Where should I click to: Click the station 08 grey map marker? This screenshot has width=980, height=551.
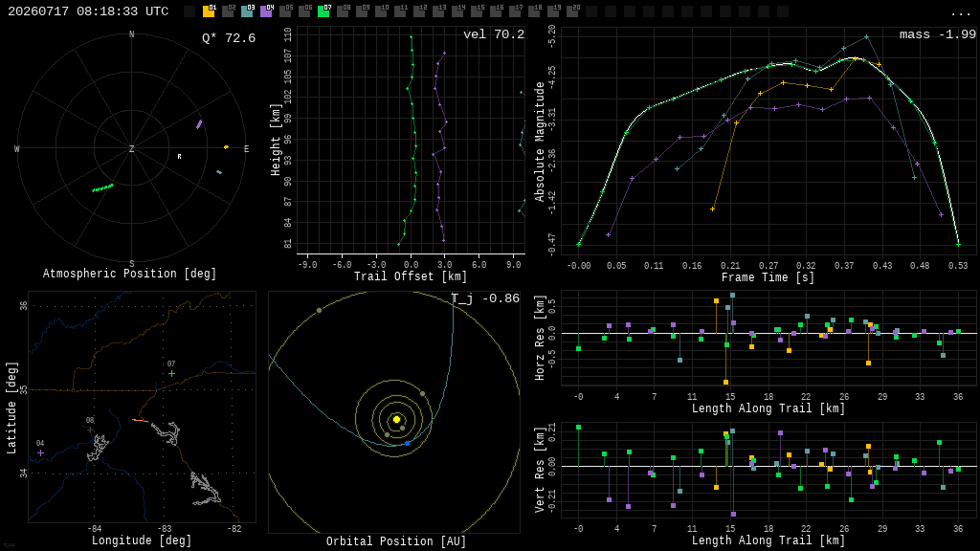(91, 430)
